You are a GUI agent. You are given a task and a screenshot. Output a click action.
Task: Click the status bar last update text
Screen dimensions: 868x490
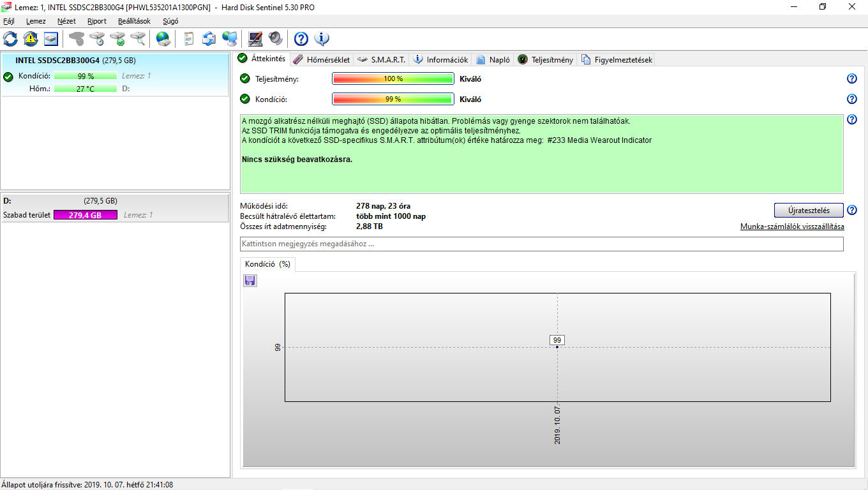point(87,485)
